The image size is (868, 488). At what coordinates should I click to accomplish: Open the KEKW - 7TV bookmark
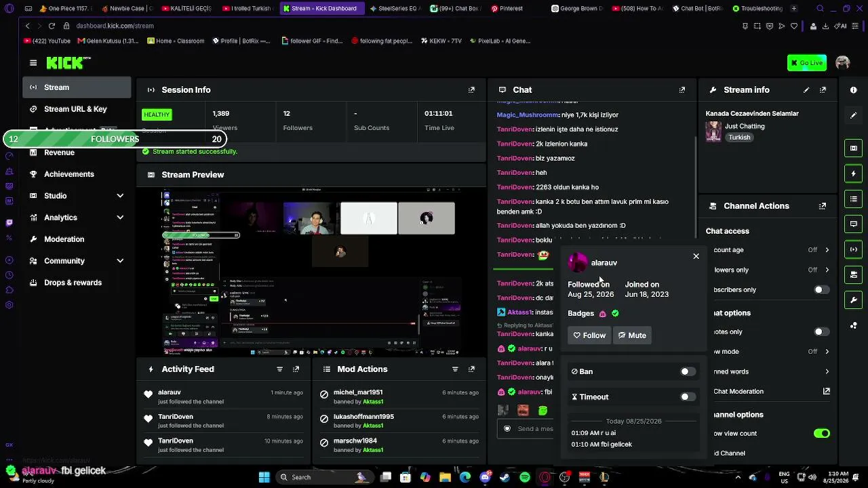coord(440,41)
